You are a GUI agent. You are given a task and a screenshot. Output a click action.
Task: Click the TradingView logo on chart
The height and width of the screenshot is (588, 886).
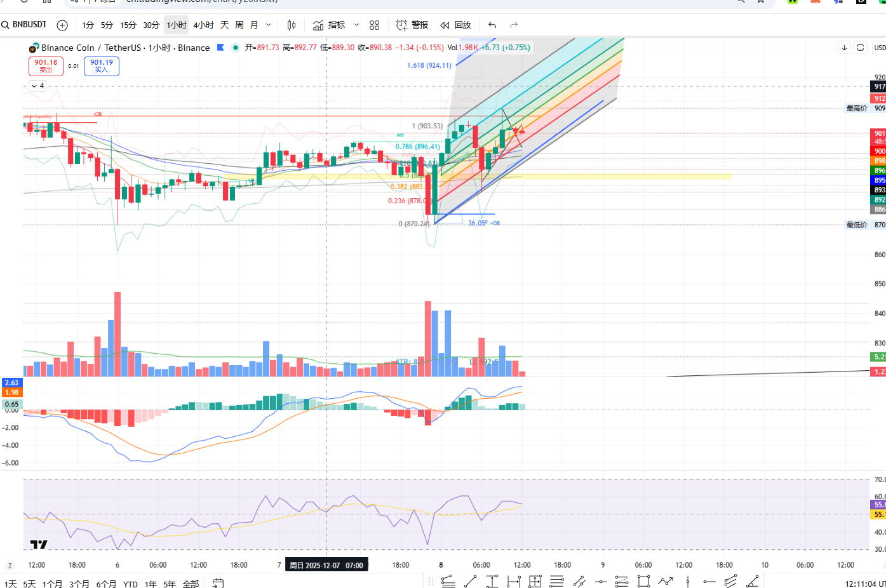click(x=39, y=544)
